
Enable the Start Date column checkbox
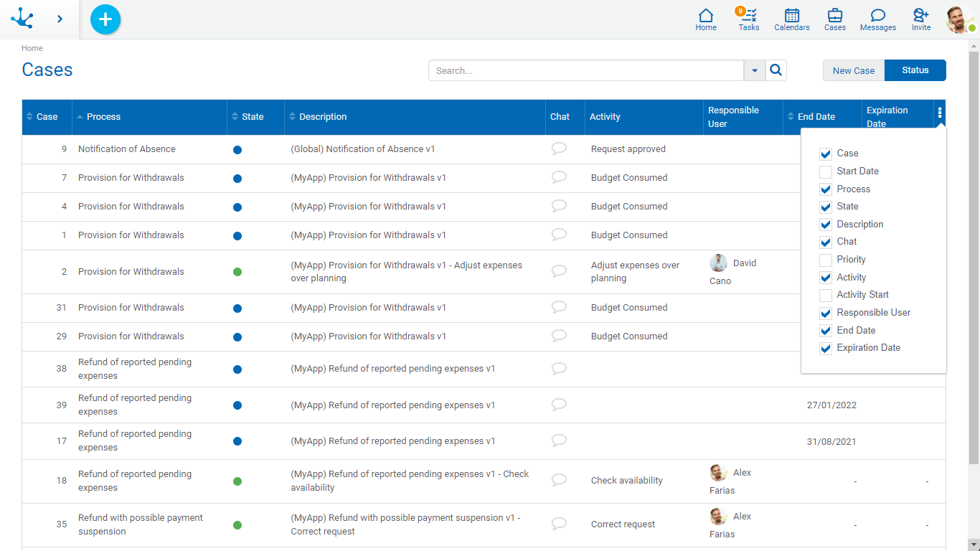point(826,172)
